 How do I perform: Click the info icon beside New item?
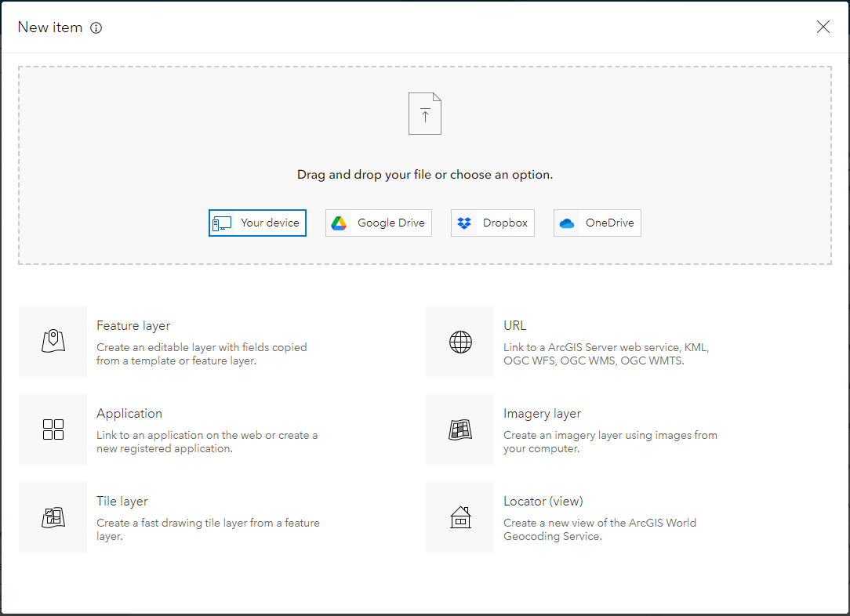pyautogui.click(x=96, y=27)
